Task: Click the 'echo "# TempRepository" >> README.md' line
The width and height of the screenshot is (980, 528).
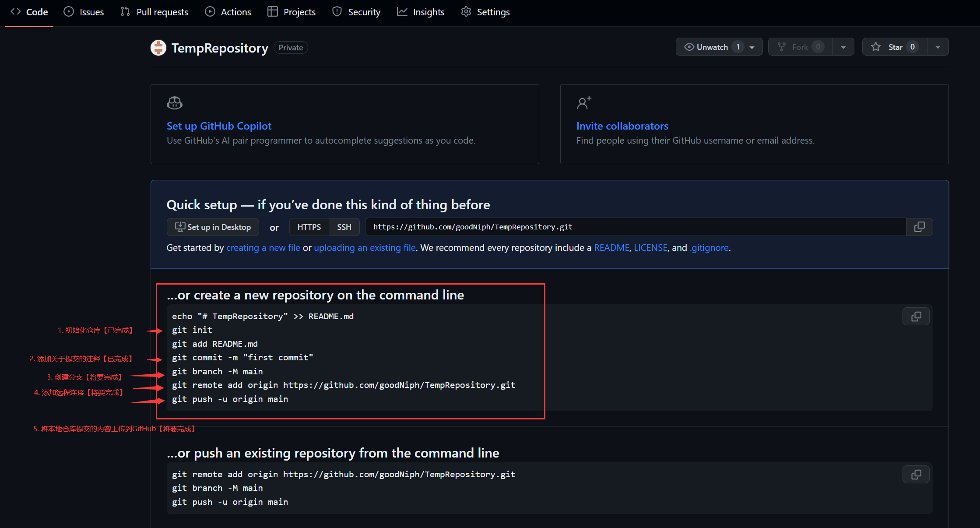Action: 263,317
